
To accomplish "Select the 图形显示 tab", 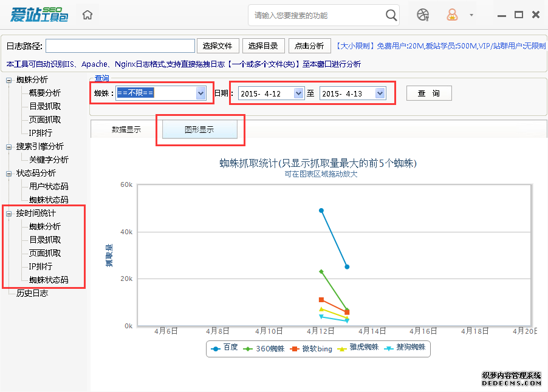I will 199,129.
